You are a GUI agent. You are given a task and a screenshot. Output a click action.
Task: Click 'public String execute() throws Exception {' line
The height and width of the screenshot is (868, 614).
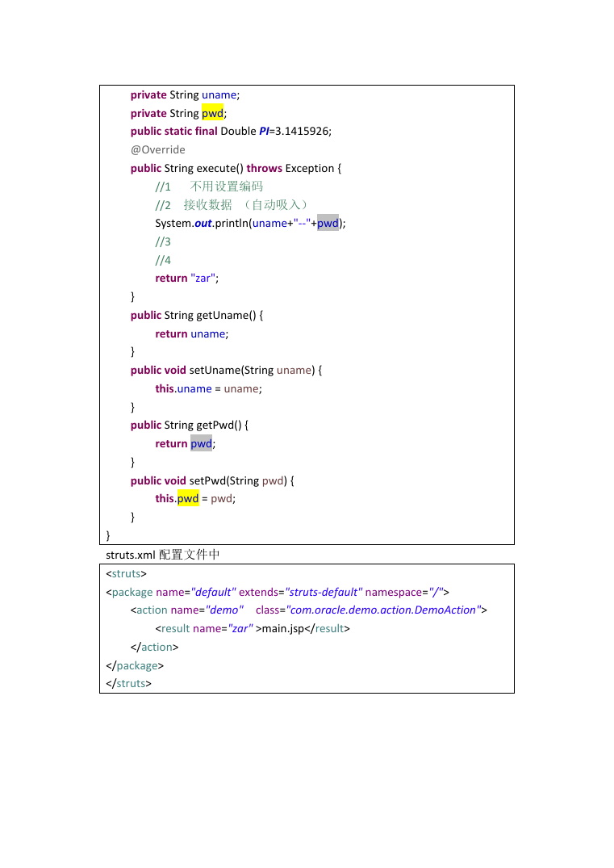(x=236, y=168)
